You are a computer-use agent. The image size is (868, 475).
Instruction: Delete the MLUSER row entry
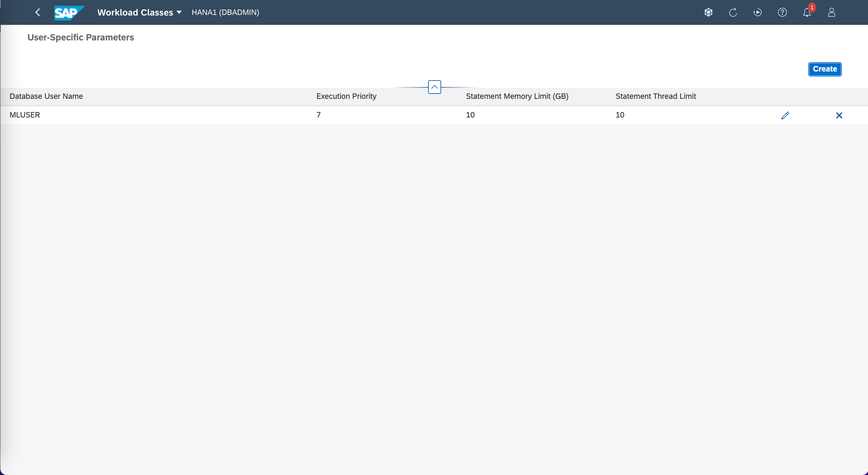pos(839,115)
